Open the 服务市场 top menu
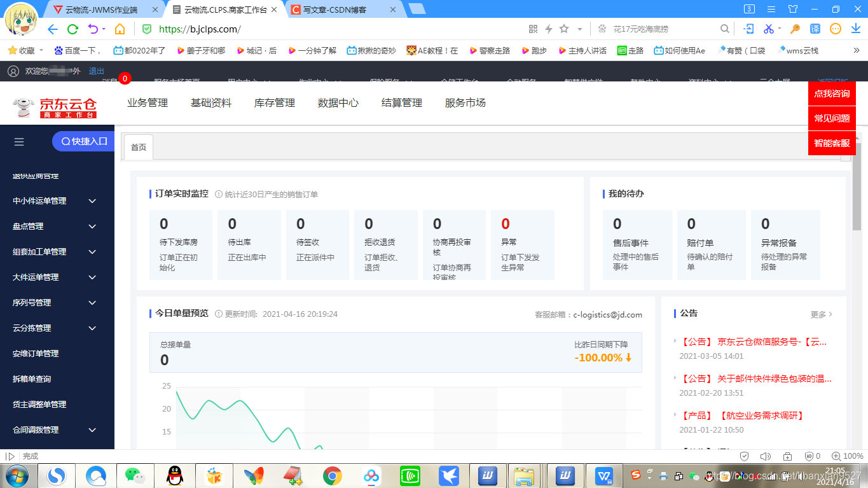868x488 pixels. pyautogui.click(x=465, y=103)
